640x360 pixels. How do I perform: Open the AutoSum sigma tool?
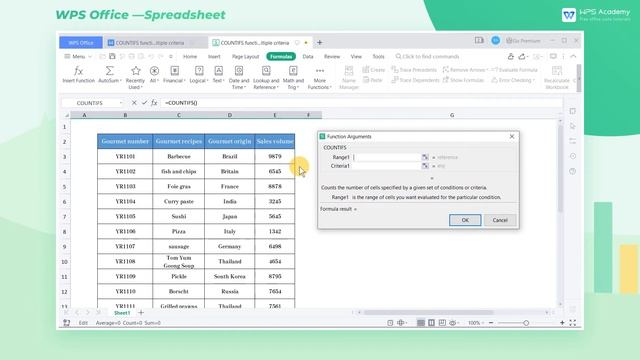point(109,75)
